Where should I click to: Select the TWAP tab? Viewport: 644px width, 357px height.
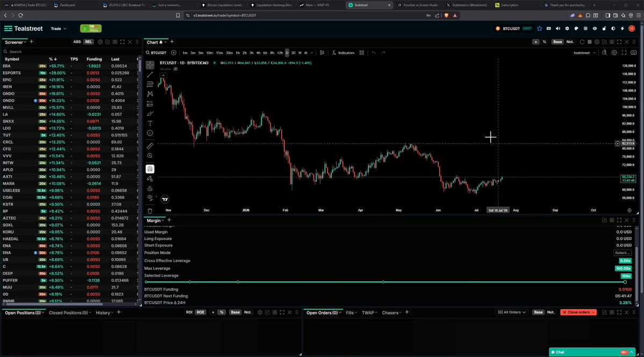369,312
